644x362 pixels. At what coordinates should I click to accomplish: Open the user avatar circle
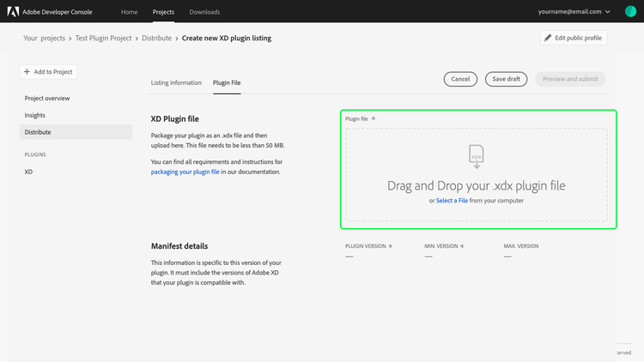pyautogui.click(x=630, y=11)
